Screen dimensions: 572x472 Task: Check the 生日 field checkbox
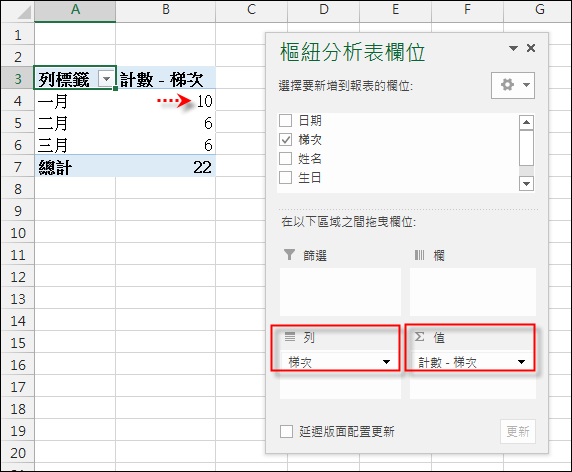285,177
